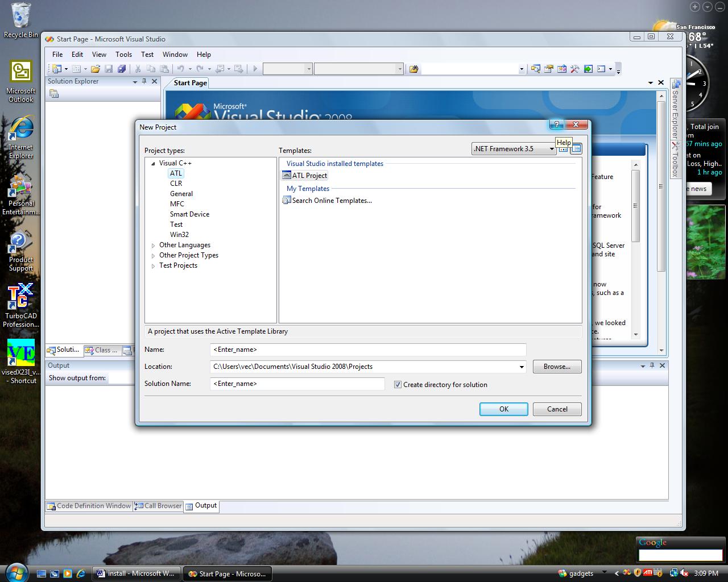Open New Project icon dropdown arrow
Image resolution: width=728 pixels, height=582 pixels.
click(x=66, y=69)
